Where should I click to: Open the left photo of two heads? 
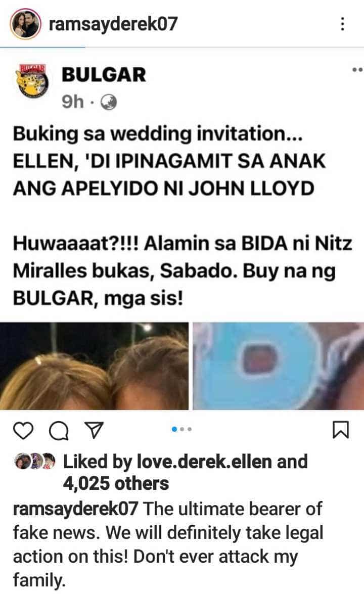coord(94,366)
